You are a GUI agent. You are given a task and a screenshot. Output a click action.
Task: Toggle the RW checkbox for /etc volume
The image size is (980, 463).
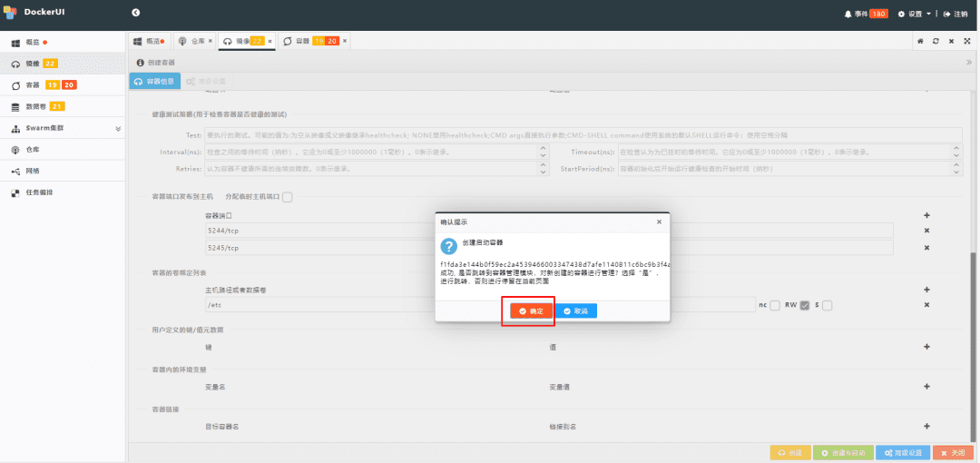point(804,305)
